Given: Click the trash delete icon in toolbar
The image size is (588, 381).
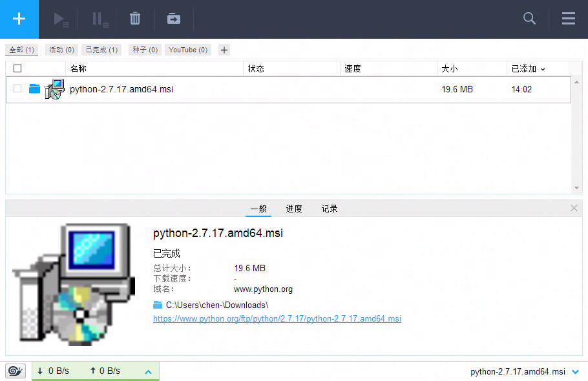Looking at the screenshot, I should click(x=135, y=18).
